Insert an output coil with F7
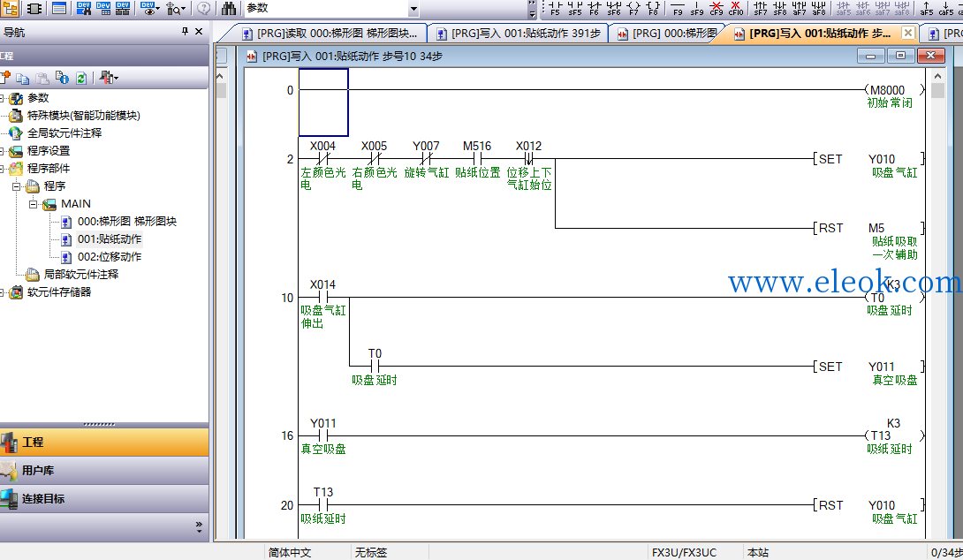This screenshot has height=560, width=963. (633, 8)
